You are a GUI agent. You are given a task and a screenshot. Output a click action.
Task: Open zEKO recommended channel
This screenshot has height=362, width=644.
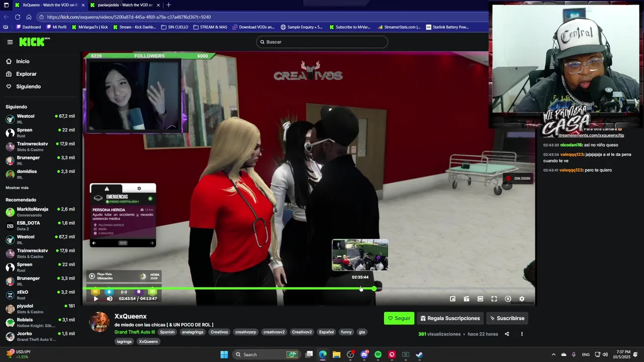click(x=40, y=295)
